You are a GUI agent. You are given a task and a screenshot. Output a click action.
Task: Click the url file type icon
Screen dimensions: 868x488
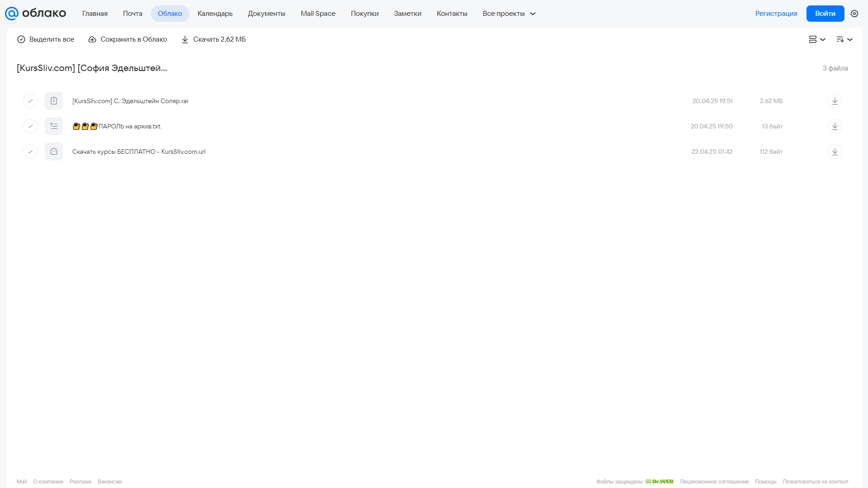click(54, 152)
